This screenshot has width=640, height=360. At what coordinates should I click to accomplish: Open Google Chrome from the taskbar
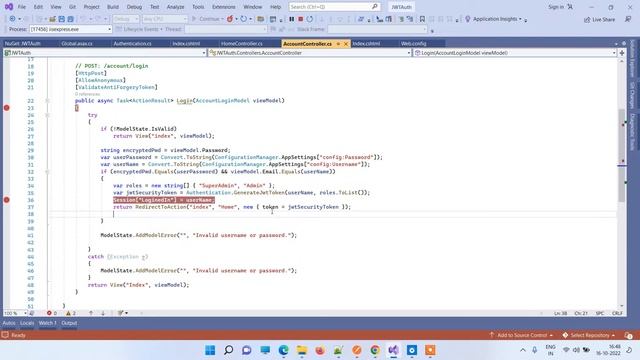(x=375, y=350)
